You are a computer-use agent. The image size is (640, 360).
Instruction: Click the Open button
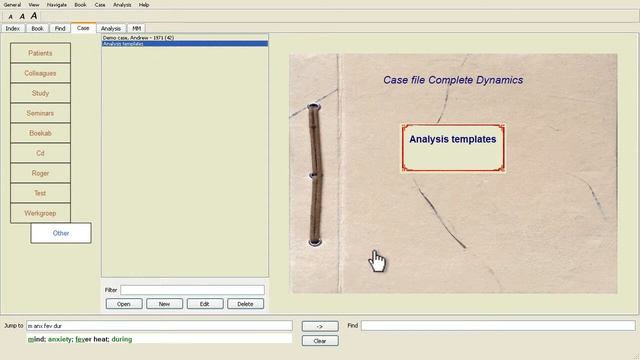(x=124, y=304)
